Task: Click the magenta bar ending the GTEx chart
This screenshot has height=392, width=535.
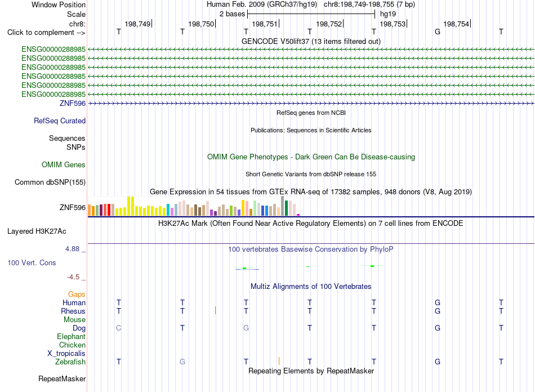Action: pyautogui.click(x=298, y=215)
